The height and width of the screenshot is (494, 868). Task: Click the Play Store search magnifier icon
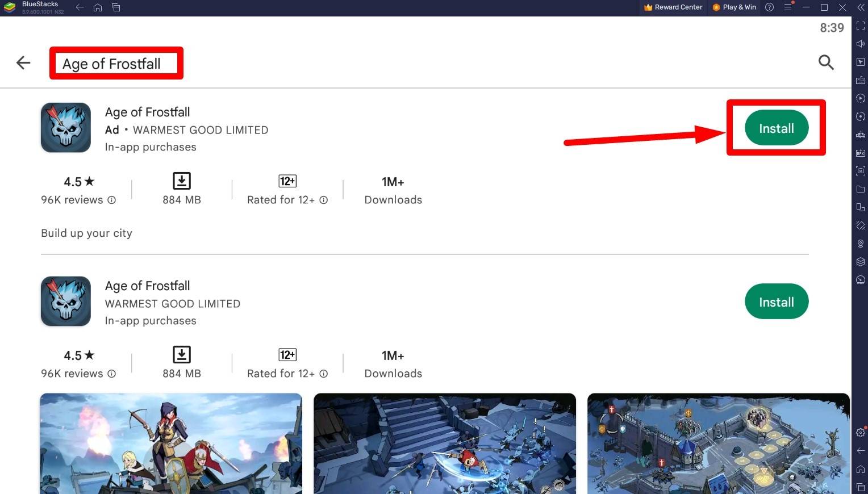(826, 62)
